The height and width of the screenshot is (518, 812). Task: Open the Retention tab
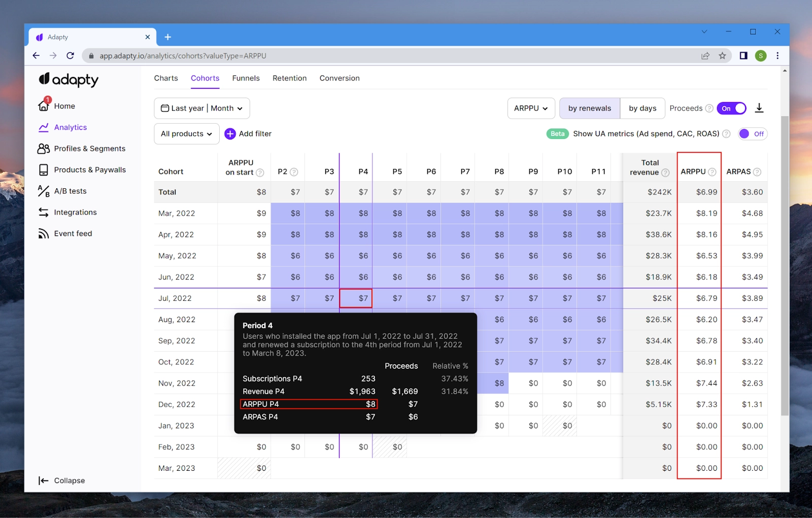click(x=289, y=78)
